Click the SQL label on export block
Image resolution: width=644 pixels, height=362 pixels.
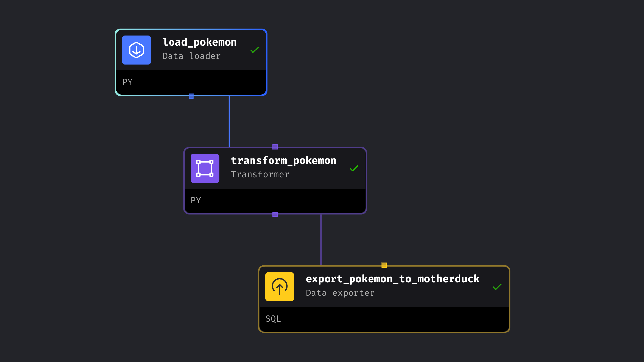click(x=273, y=319)
